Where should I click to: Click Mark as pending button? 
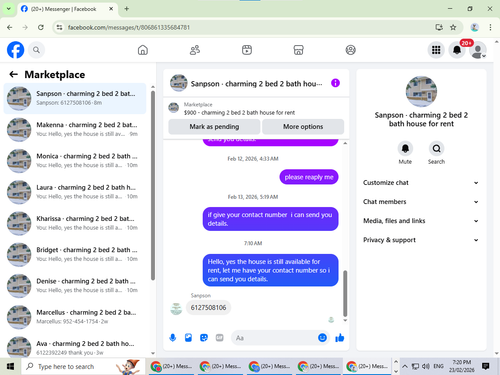pos(214,127)
